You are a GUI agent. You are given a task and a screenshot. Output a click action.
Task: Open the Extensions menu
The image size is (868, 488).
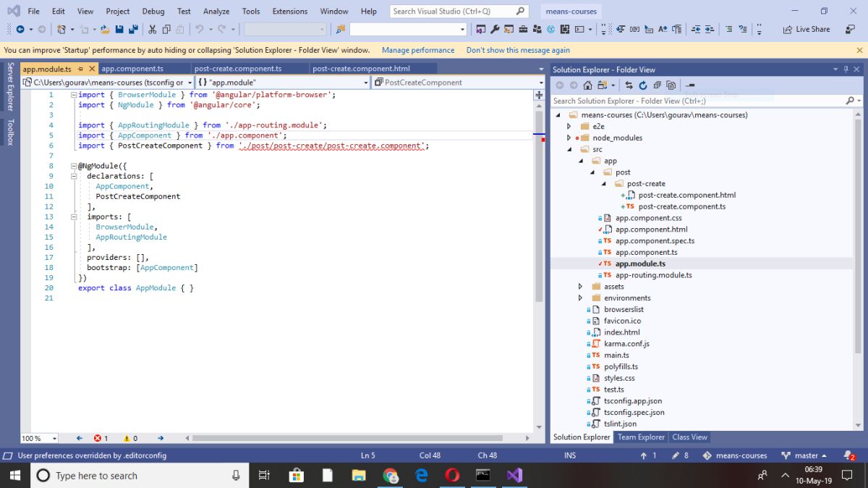tap(289, 11)
